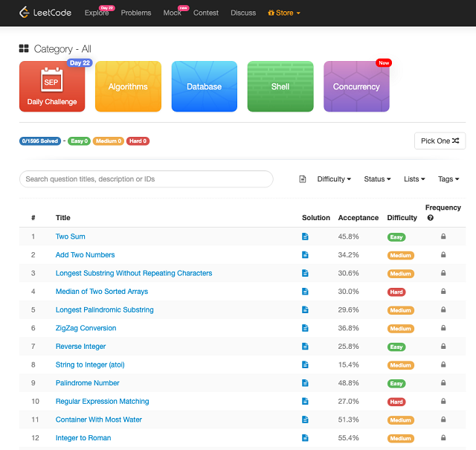Open the Lists filter dropdown
The image size is (476, 450).
click(414, 179)
